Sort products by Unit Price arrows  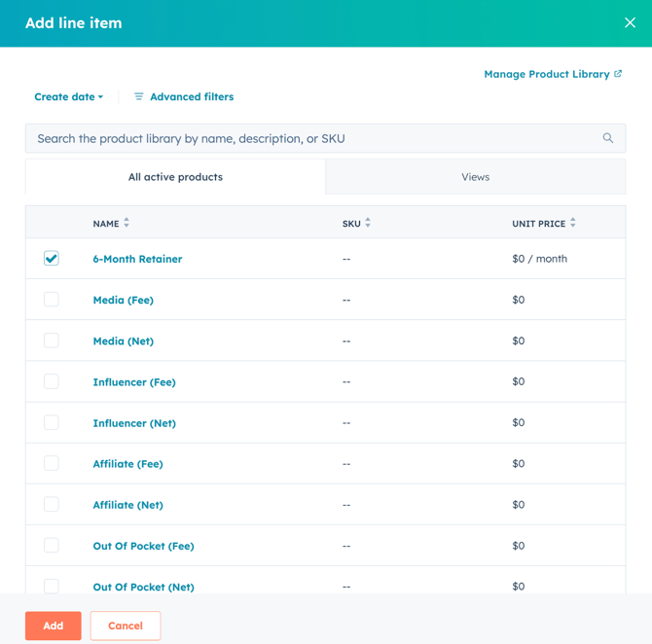click(x=573, y=224)
